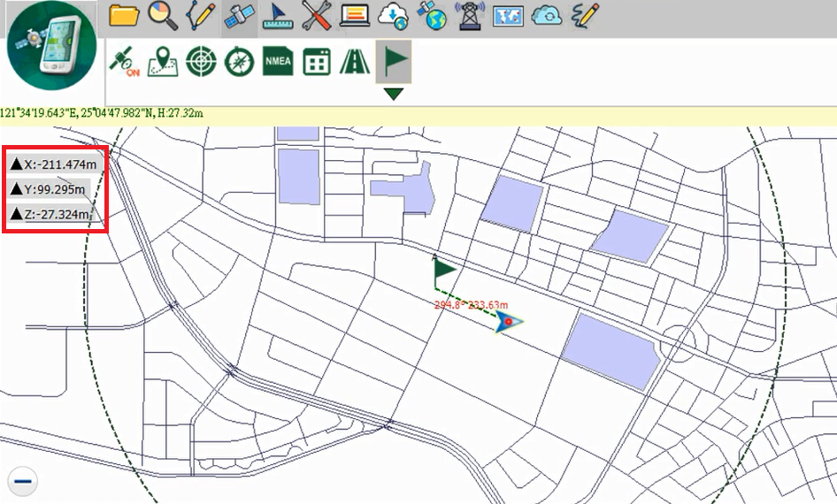Toggle the green flag waypoint tool
Image resolution: width=837 pixels, height=504 pixels.
point(394,61)
